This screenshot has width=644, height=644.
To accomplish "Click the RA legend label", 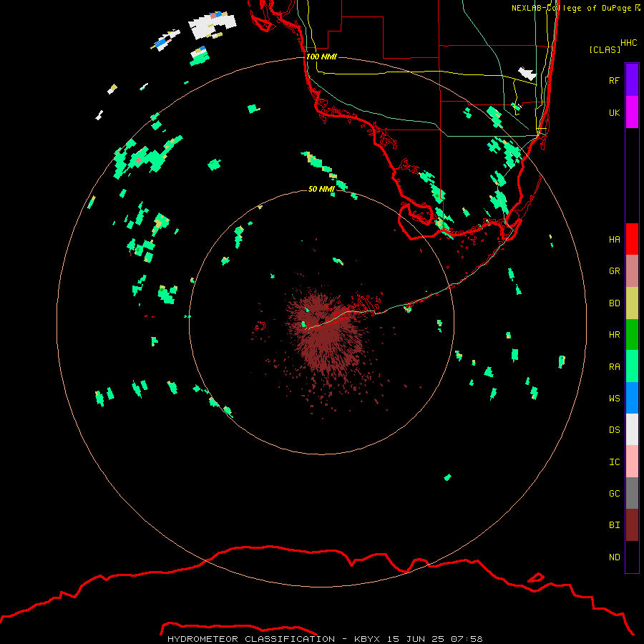I will point(614,367).
